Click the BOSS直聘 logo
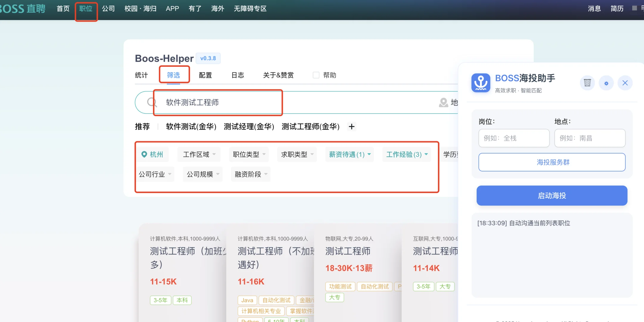The height and width of the screenshot is (322, 644). (22, 9)
